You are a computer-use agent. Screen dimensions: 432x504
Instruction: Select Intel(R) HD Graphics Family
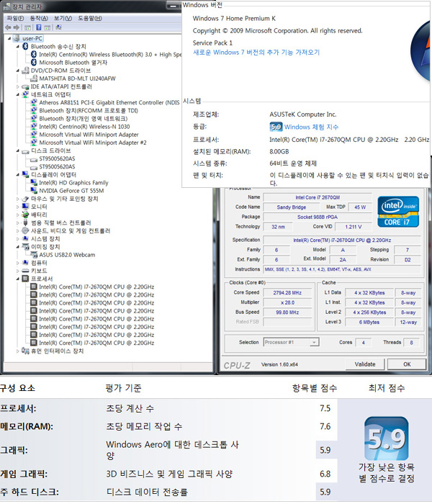pos(73,183)
